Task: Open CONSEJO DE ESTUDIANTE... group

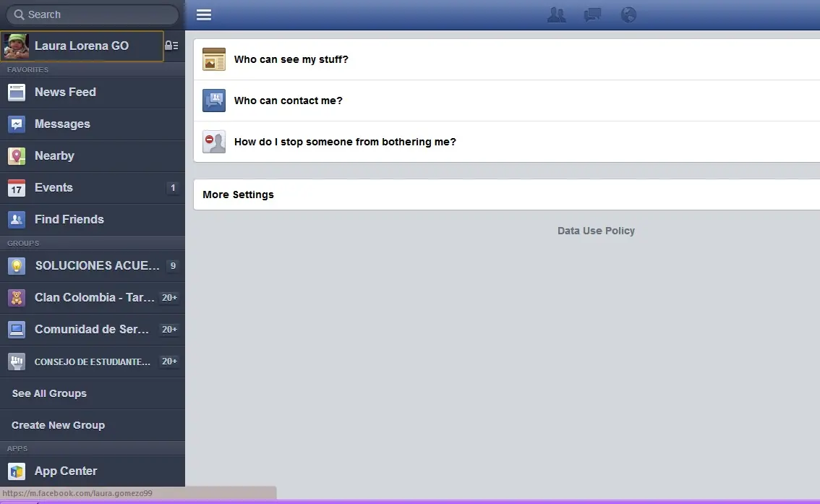Action: pos(93,362)
